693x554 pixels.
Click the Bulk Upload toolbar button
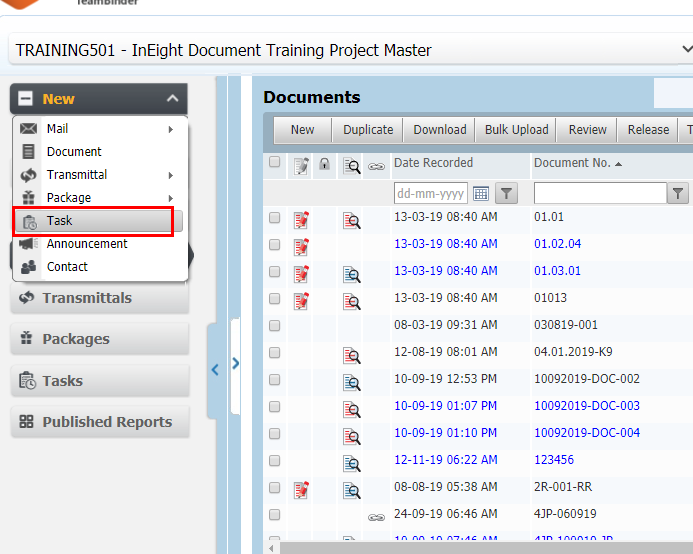(516, 130)
